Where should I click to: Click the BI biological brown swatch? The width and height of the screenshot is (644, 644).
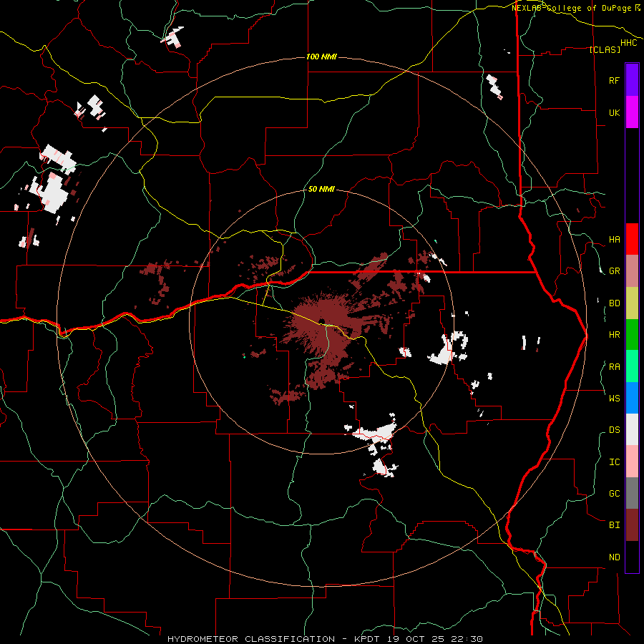(632, 525)
